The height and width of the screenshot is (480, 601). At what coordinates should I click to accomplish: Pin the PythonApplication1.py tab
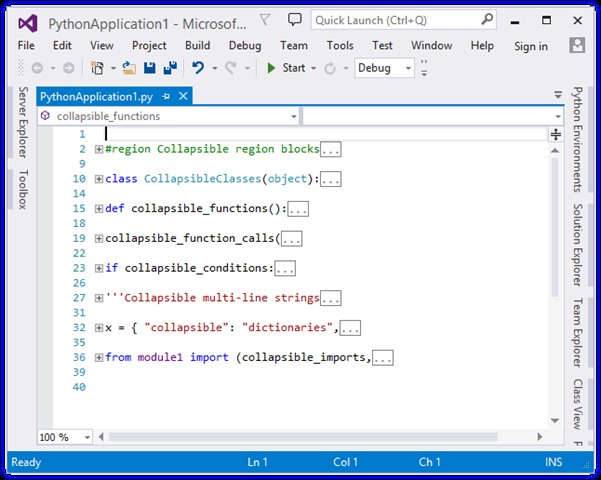[166, 96]
